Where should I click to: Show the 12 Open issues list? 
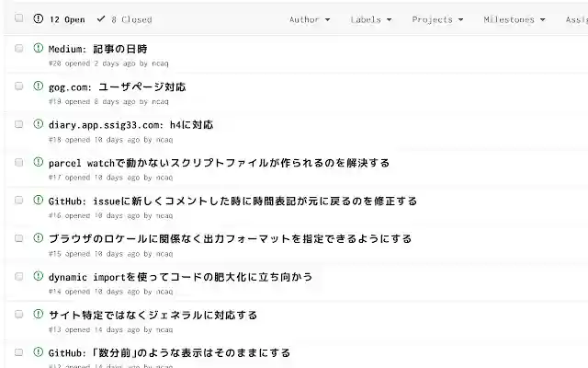[67, 19]
